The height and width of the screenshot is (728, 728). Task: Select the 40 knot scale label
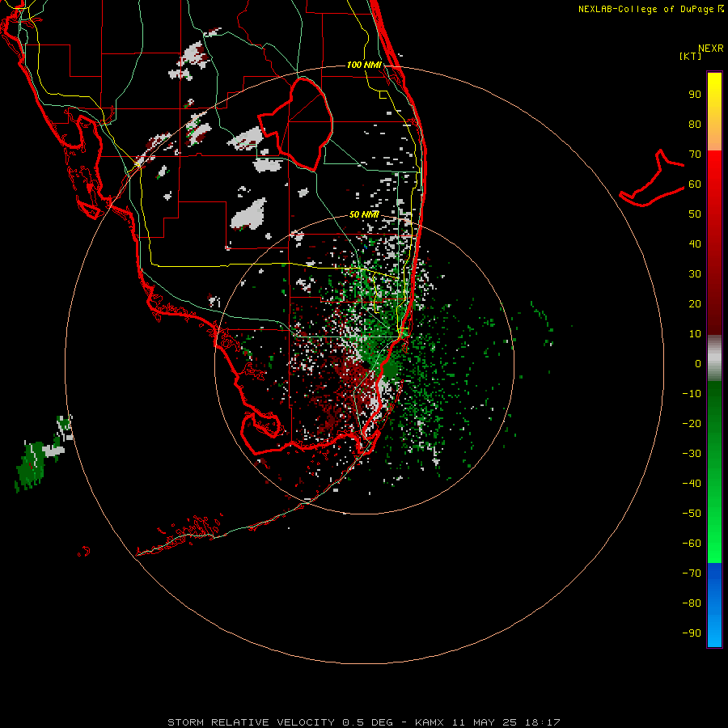pyautogui.click(x=695, y=243)
